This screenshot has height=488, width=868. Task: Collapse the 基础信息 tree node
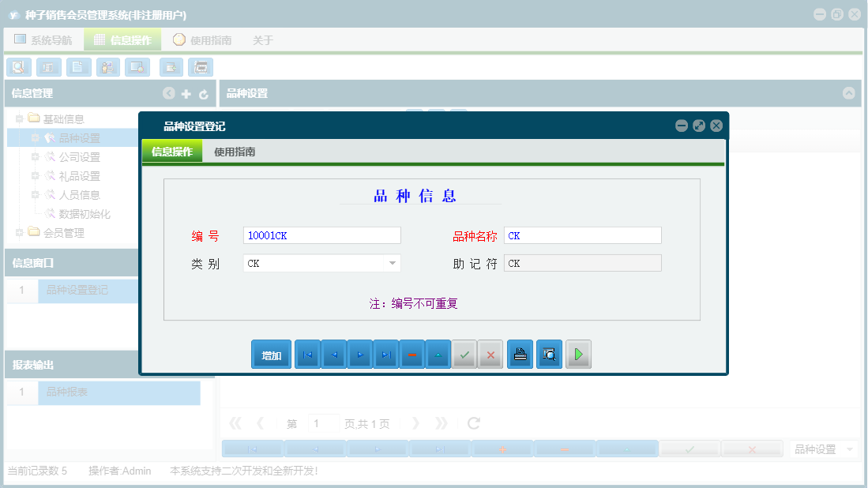tap(19, 118)
